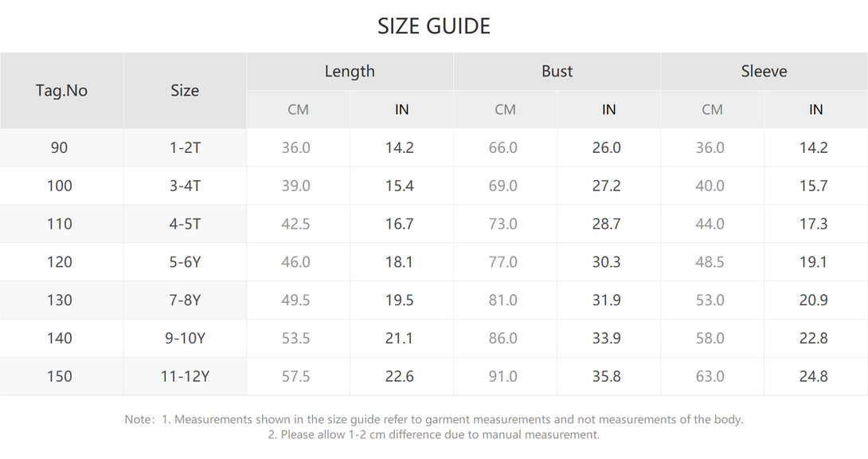Click the 24.8 sleeve inches value
868x459 pixels.
[814, 376]
